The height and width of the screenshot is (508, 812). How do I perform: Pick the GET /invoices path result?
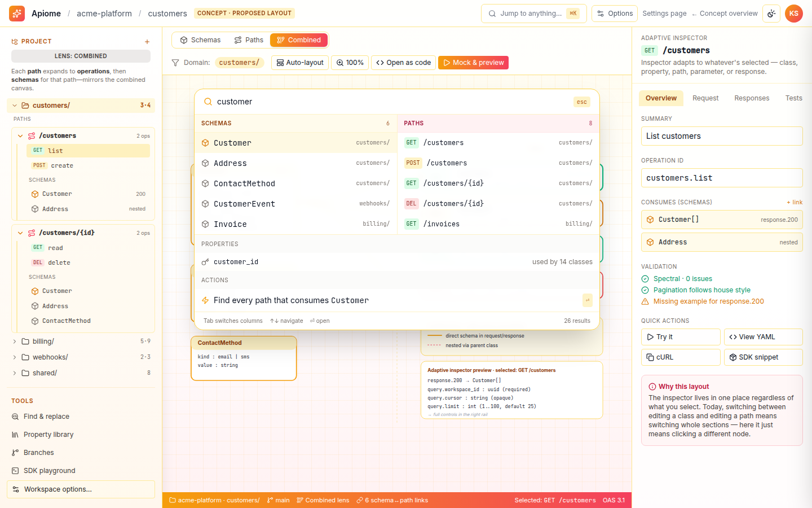coord(498,224)
